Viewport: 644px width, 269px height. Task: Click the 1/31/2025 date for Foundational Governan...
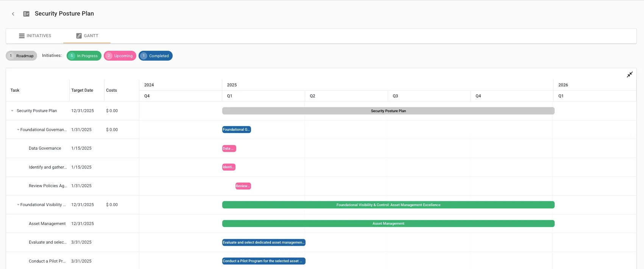pyautogui.click(x=81, y=130)
